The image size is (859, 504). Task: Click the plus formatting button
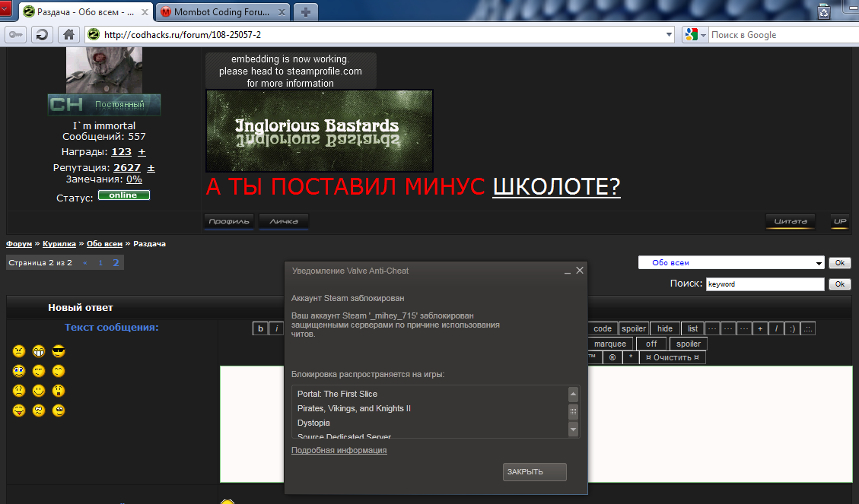(760, 328)
